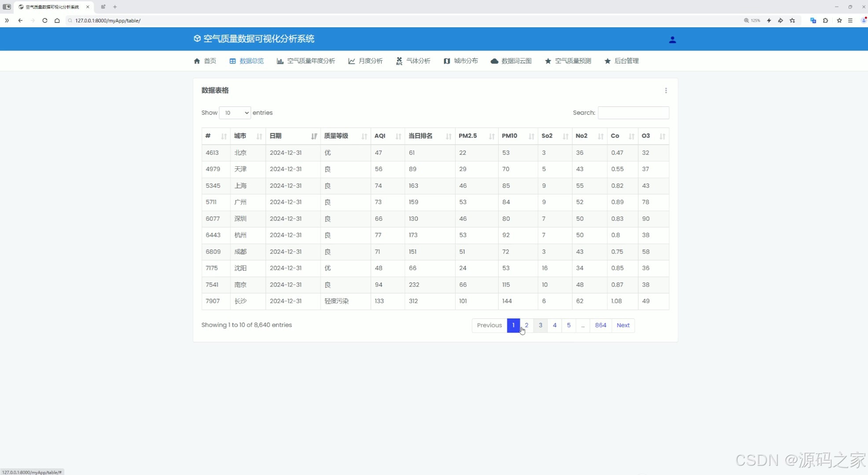The image size is (868, 475).
Task: Click the bar chart icon for 空气质量年度分析
Action: point(280,61)
